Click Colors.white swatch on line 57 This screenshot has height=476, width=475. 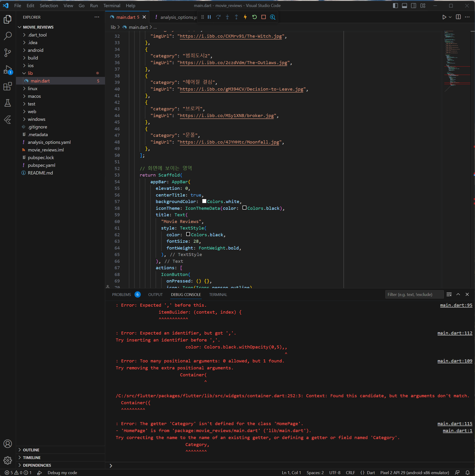[x=204, y=201]
